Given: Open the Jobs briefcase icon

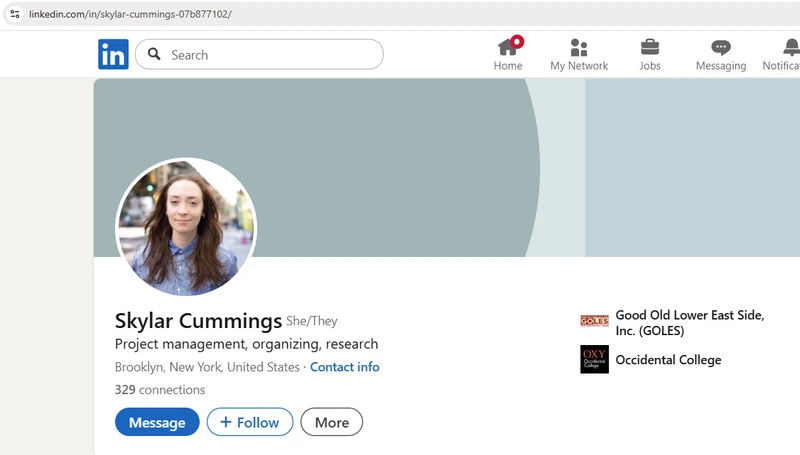Looking at the screenshot, I should (649, 47).
